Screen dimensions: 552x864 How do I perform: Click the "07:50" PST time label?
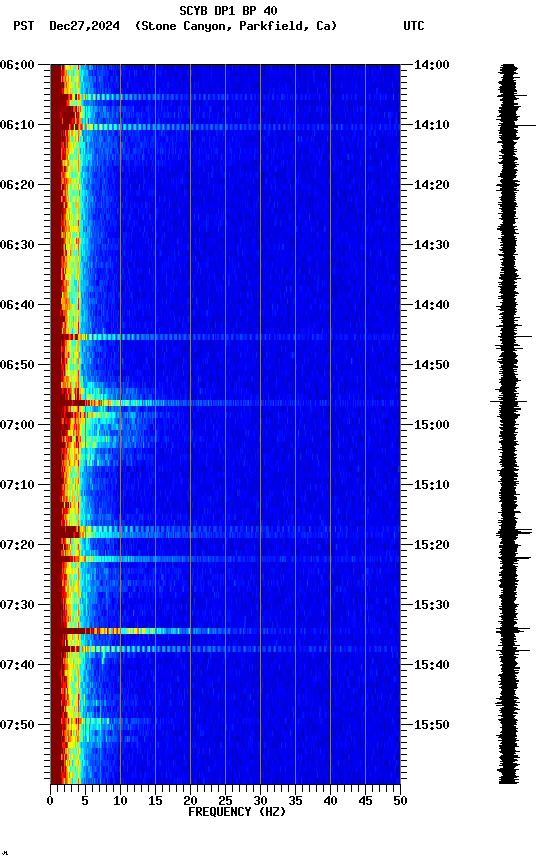click(x=17, y=725)
